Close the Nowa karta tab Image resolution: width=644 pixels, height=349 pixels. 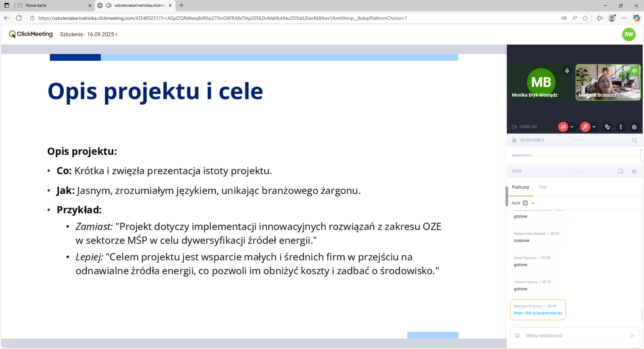click(90, 5)
